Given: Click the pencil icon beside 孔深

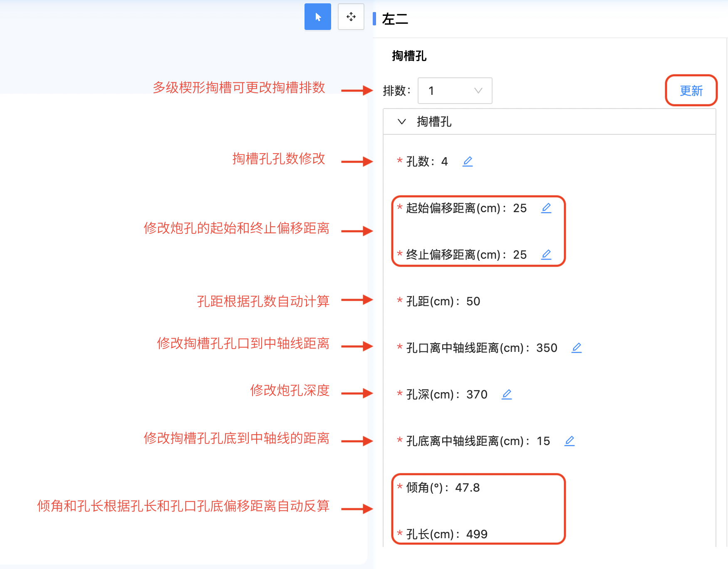Looking at the screenshot, I should [507, 394].
